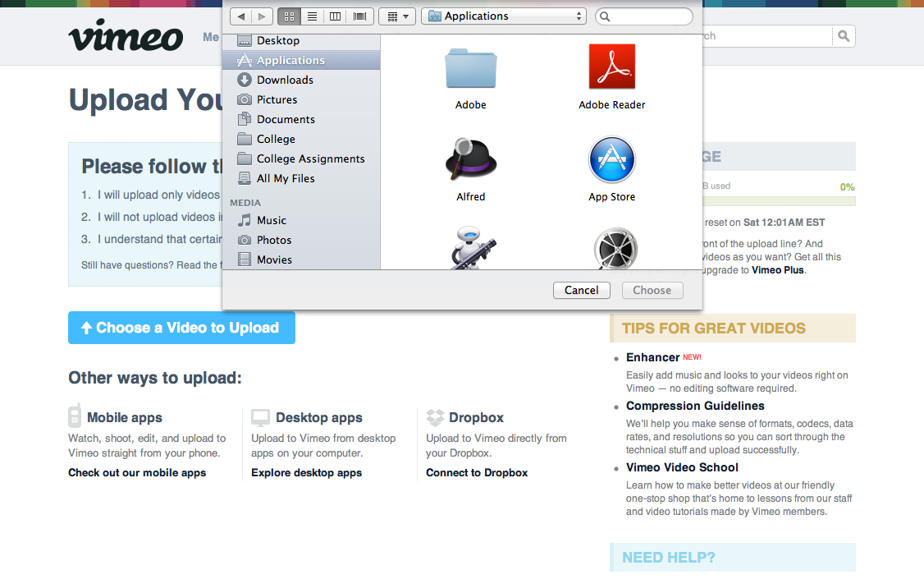Switch file dialog to column view

(336, 16)
